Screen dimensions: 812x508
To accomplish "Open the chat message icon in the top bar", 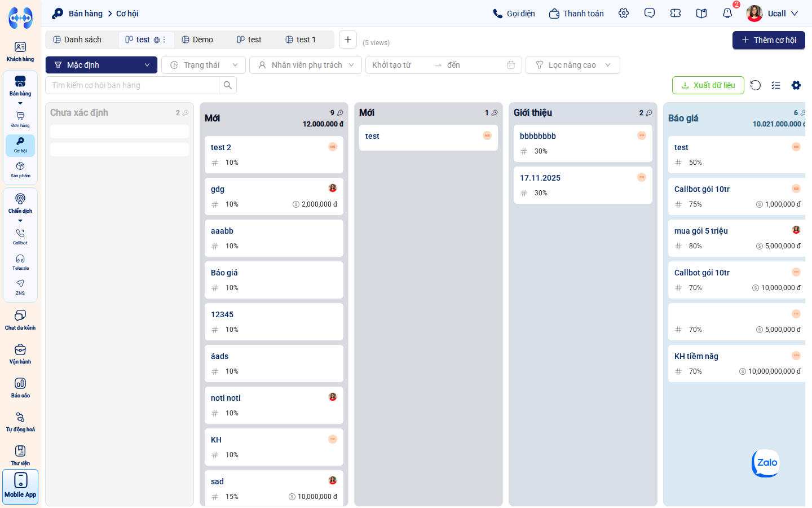I will coord(650,13).
